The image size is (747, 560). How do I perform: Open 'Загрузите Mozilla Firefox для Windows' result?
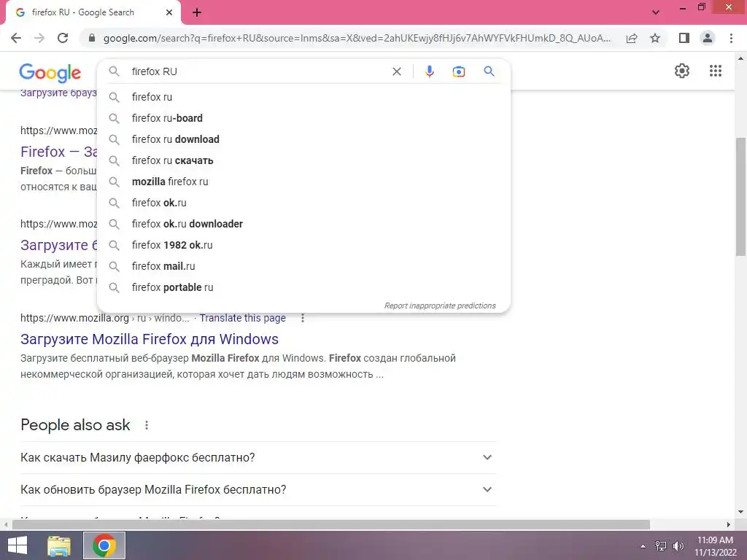coord(150,339)
